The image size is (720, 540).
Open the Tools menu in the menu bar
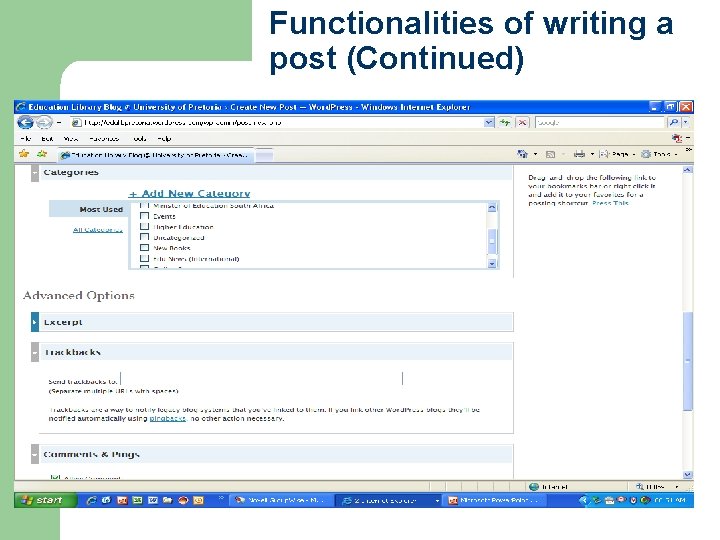click(x=140, y=138)
